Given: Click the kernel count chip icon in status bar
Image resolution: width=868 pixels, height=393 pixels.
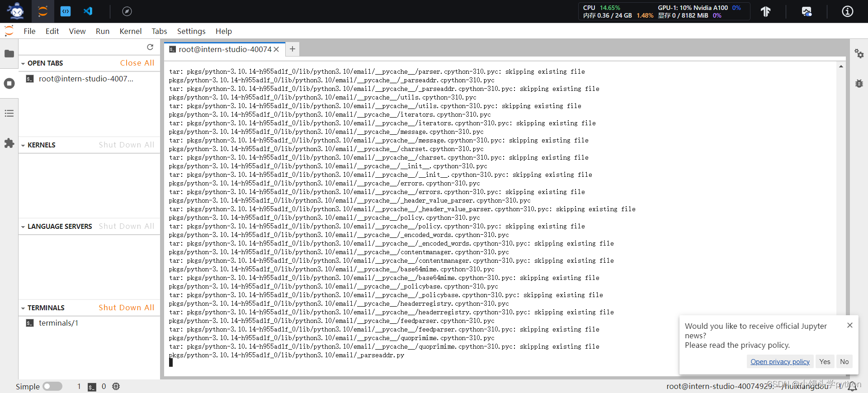Looking at the screenshot, I should [x=116, y=386].
